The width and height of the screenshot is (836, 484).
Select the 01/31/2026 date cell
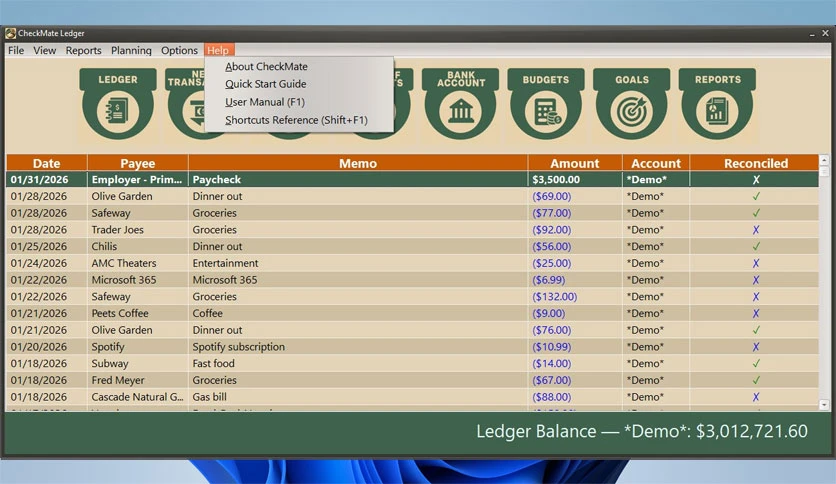coord(46,180)
